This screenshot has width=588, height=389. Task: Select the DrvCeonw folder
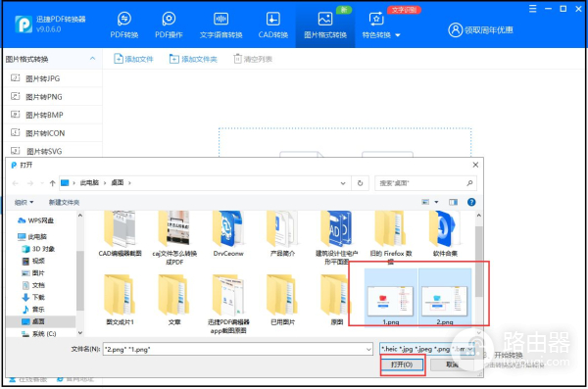[x=228, y=234]
